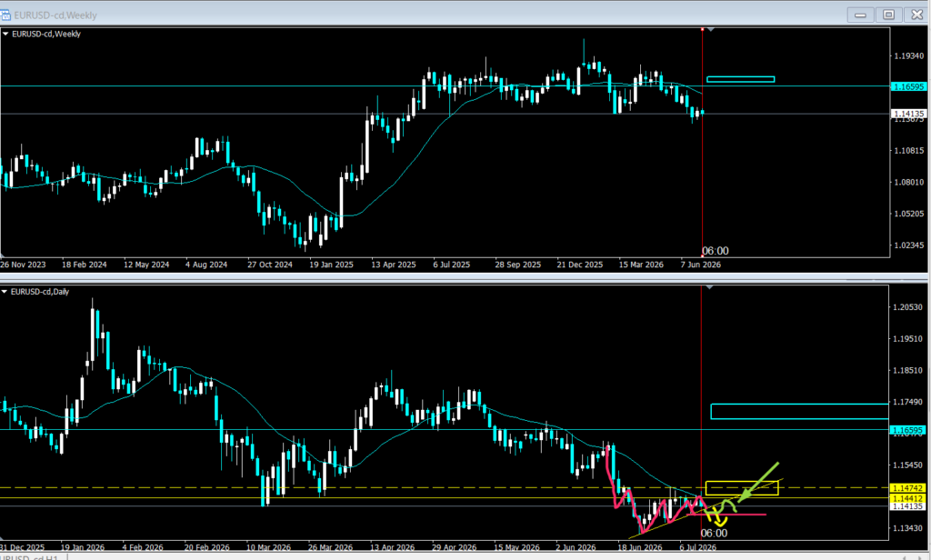Click price label 1.14135 on Daily scale

coord(908,506)
